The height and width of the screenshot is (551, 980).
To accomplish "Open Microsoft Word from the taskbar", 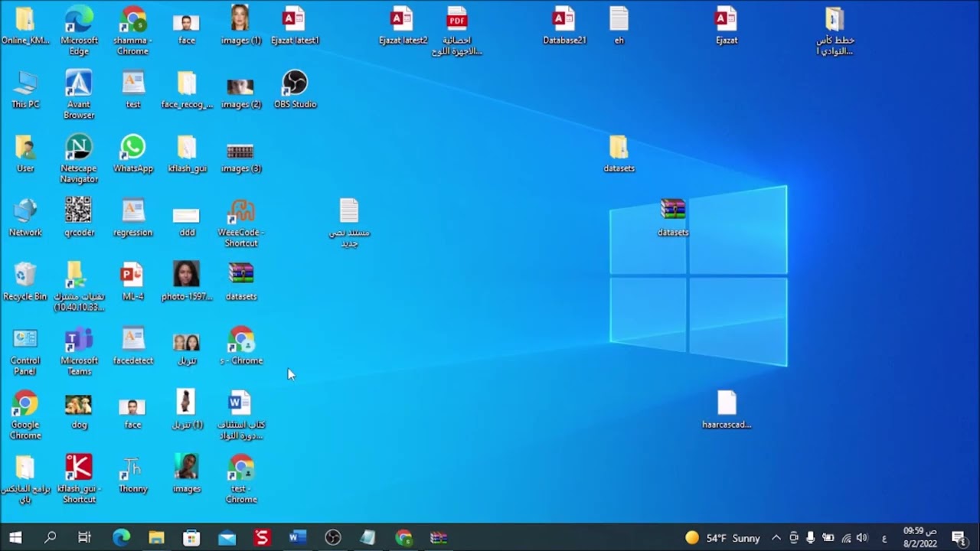I will pyautogui.click(x=297, y=537).
